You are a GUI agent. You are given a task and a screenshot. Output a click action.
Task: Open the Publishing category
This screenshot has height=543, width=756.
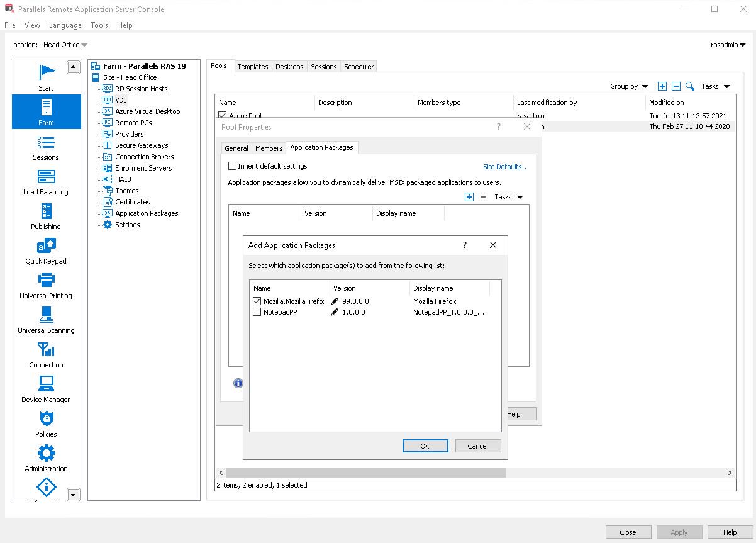[x=46, y=216]
